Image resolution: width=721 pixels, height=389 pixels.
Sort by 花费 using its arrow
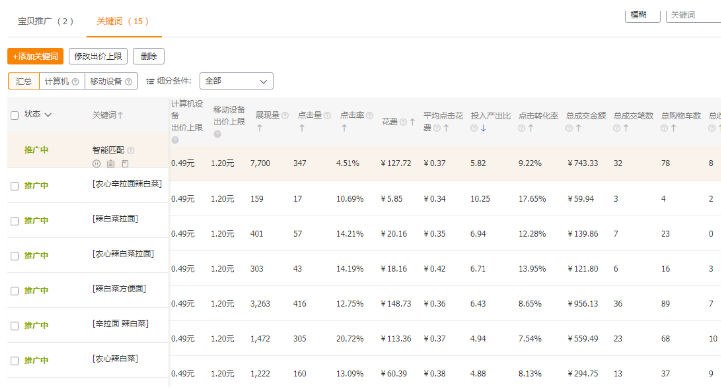pos(412,122)
